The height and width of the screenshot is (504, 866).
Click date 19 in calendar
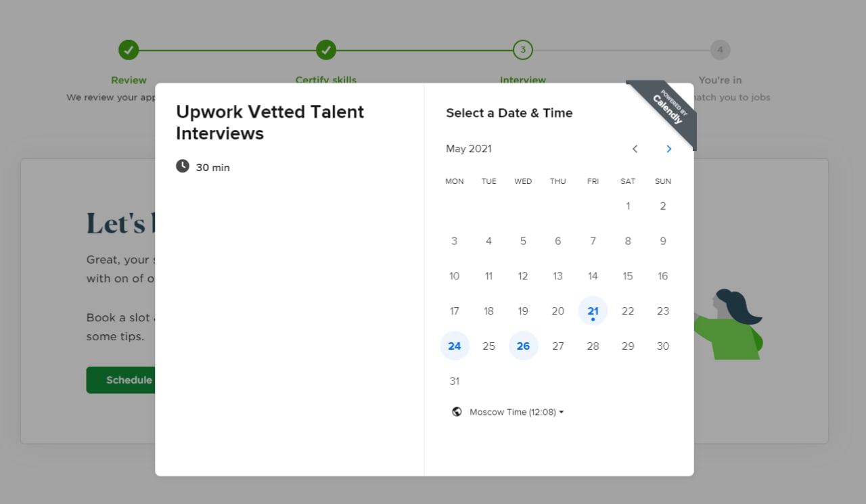click(x=523, y=311)
